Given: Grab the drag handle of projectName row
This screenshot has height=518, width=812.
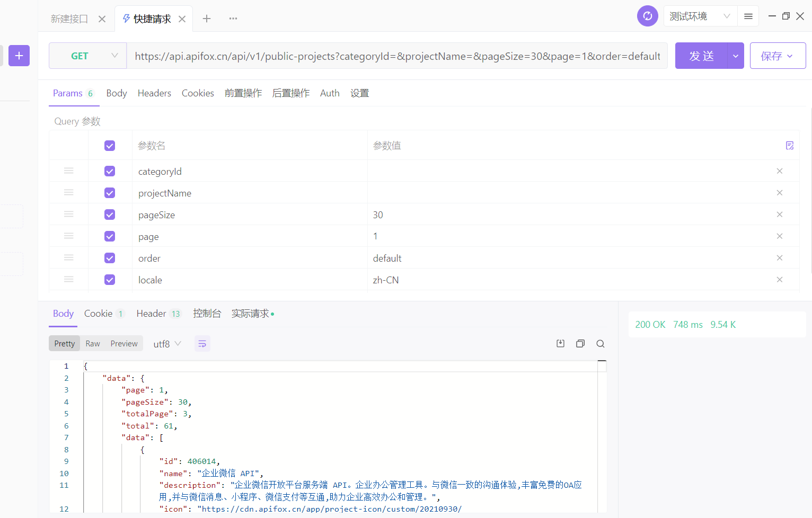Looking at the screenshot, I should coord(69,192).
